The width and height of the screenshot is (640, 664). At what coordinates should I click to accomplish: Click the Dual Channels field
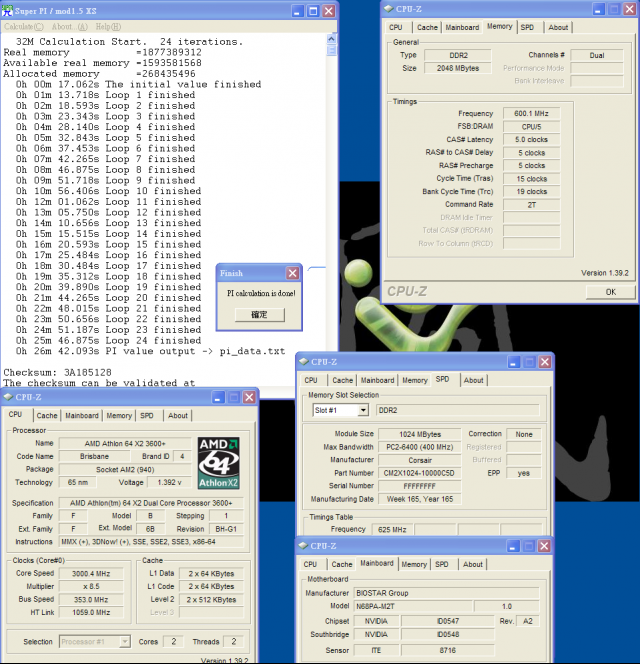coord(597,55)
